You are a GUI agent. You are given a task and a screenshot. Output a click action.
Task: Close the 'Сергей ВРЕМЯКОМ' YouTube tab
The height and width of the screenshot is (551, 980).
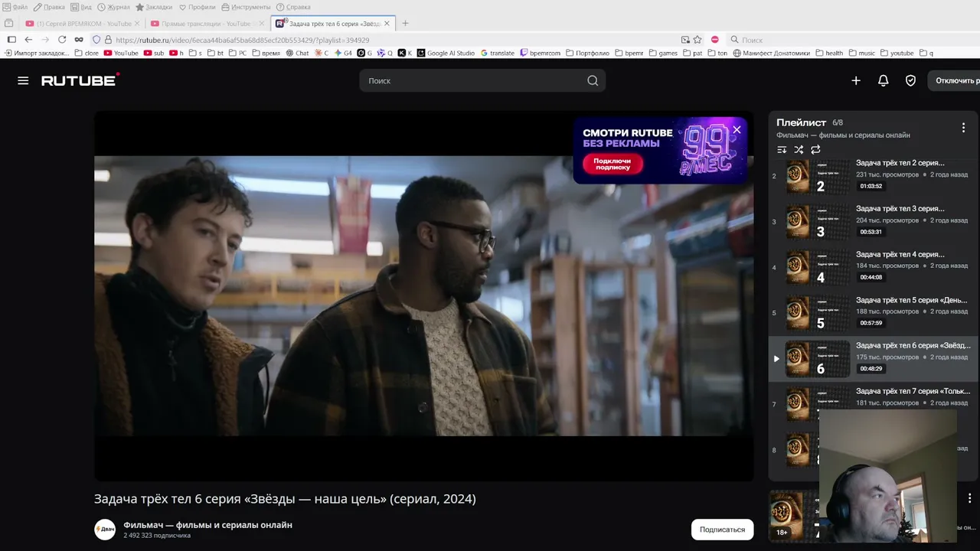137,24
